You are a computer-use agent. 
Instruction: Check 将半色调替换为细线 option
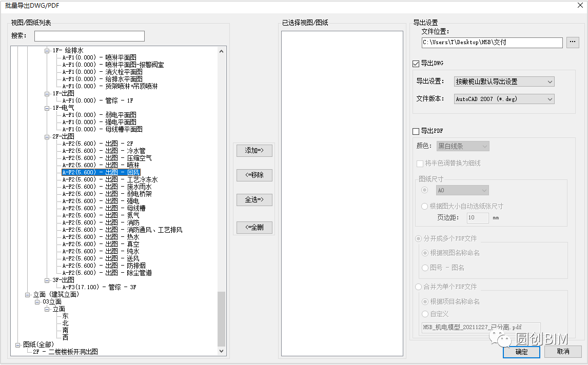point(420,164)
